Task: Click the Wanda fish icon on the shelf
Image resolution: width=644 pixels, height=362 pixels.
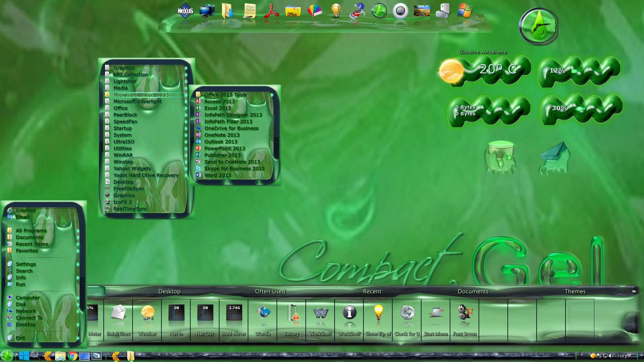Action: tap(263, 314)
